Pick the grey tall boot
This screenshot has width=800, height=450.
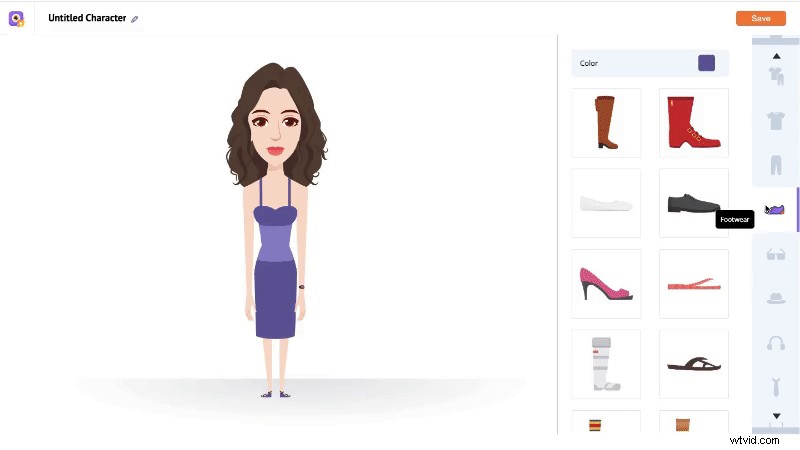(606, 364)
